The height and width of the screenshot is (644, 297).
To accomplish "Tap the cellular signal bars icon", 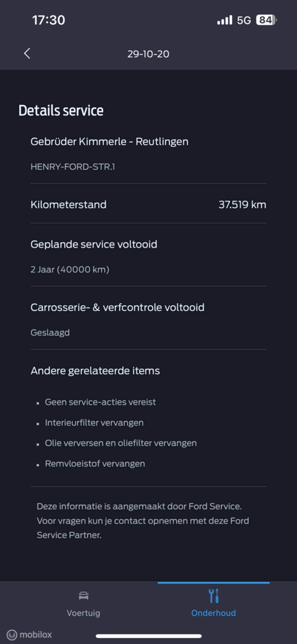I will 225,20.
